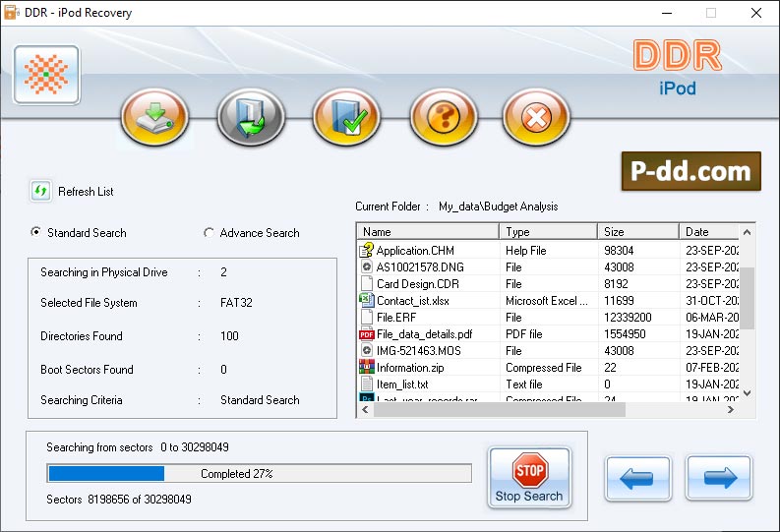This screenshot has height=532, width=780.
Task: Click the file list vertical scrollbar thumb
Action: tap(747, 298)
